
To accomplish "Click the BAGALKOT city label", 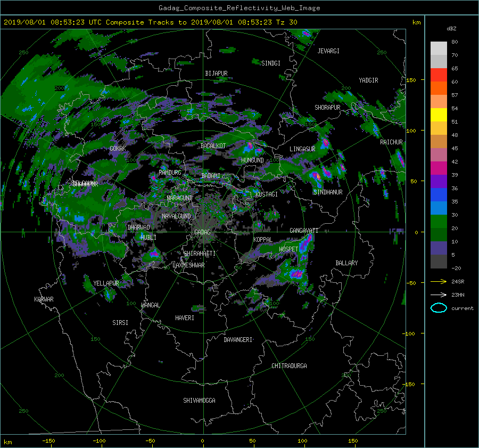I will click(x=213, y=146).
